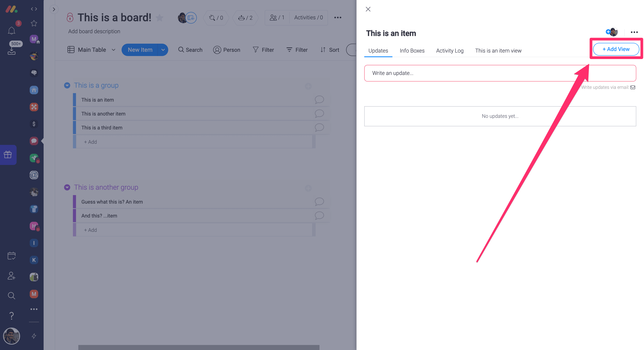Switch to Activity Log tab
Viewport: 644px width, 350px height.
pos(450,51)
